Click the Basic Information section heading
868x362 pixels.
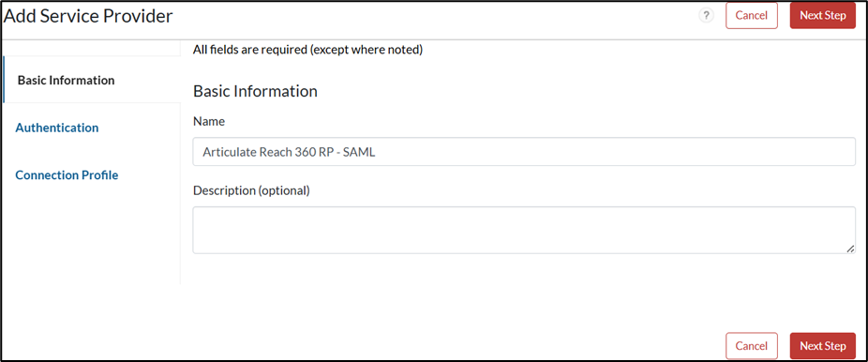coord(255,91)
